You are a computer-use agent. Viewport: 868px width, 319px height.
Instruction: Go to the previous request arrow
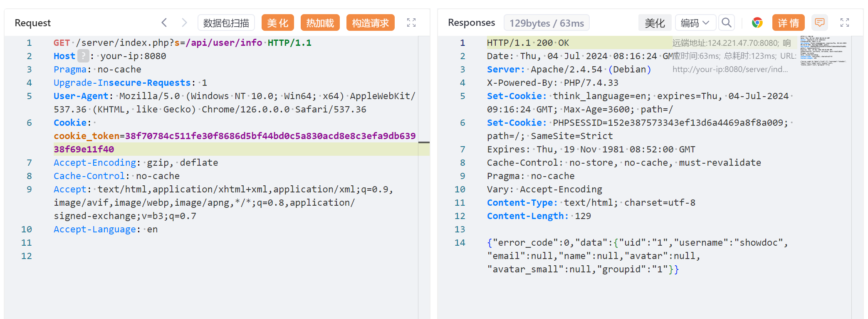point(164,22)
